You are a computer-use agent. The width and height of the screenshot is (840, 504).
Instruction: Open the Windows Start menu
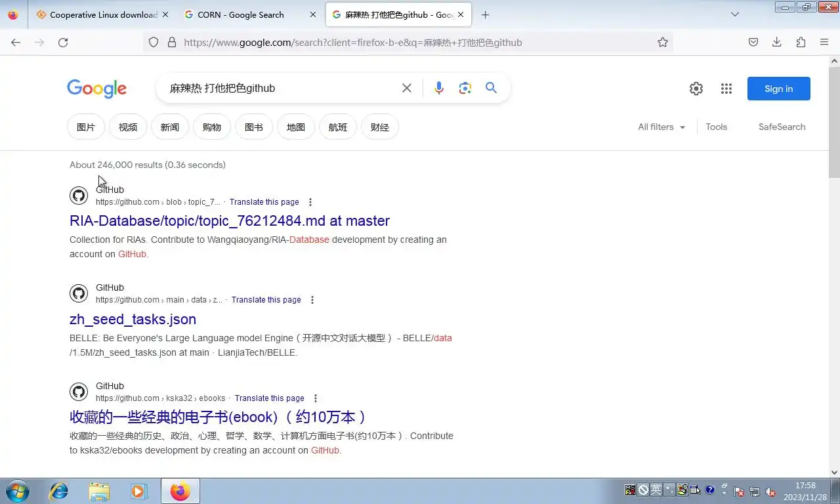[x=18, y=491]
